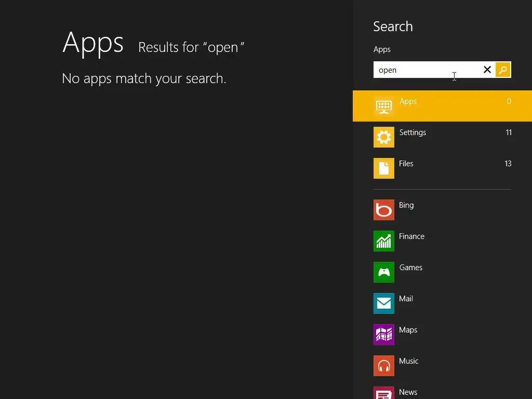
Task: Click the "No apps match your search." message
Action: pos(144,79)
